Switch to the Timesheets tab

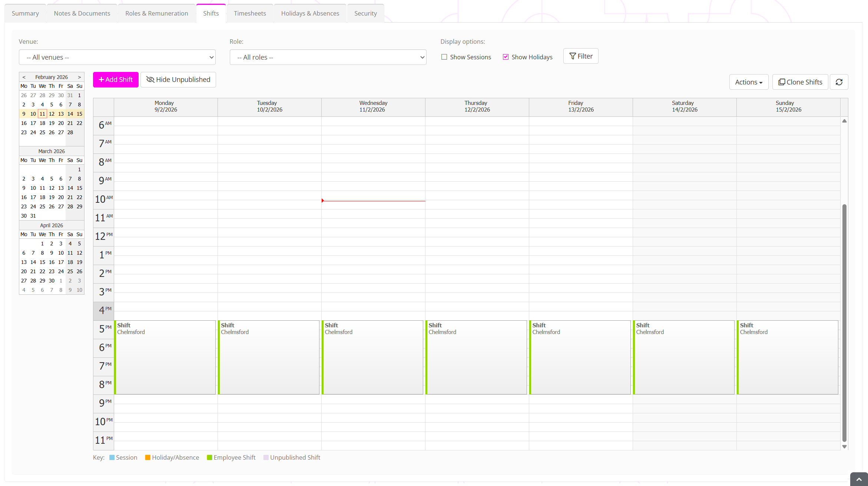pos(250,13)
